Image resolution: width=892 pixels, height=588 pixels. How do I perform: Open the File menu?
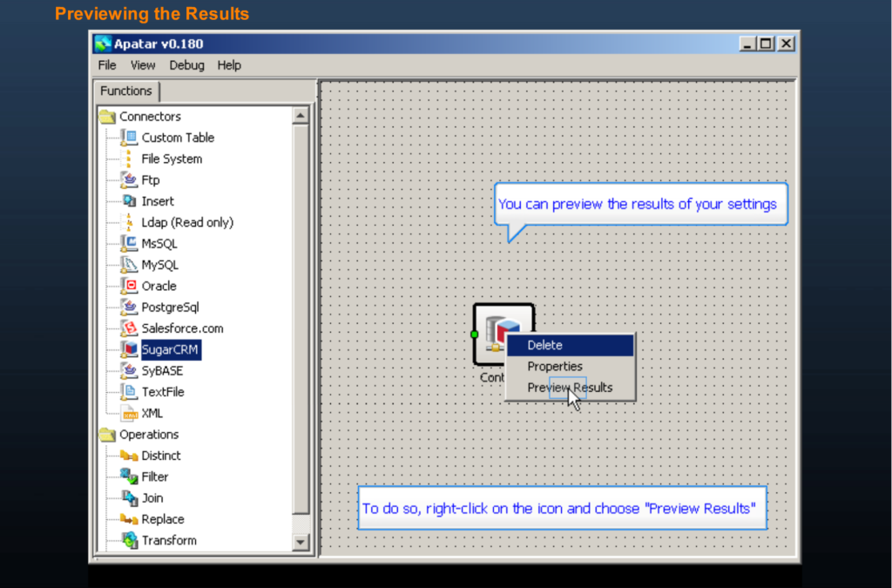[107, 65]
